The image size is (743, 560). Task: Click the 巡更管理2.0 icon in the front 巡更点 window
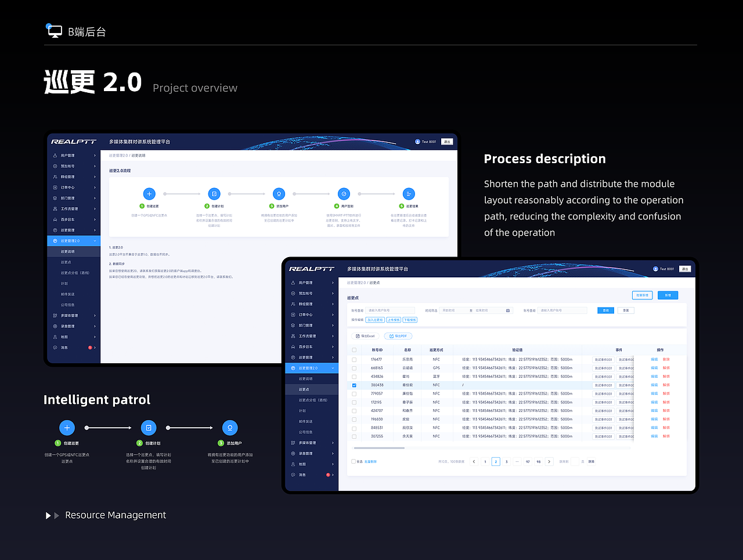pos(293,368)
